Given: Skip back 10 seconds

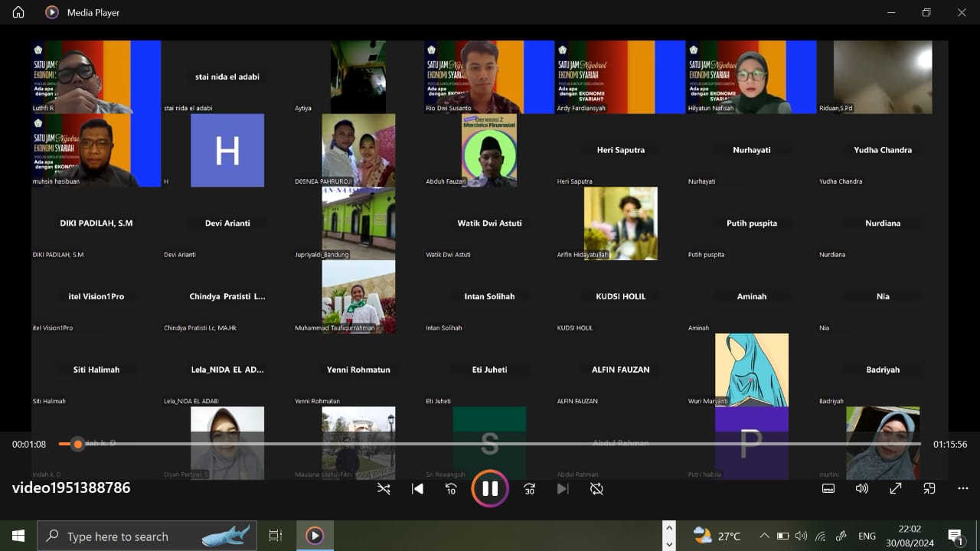Looking at the screenshot, I should 452,489.
